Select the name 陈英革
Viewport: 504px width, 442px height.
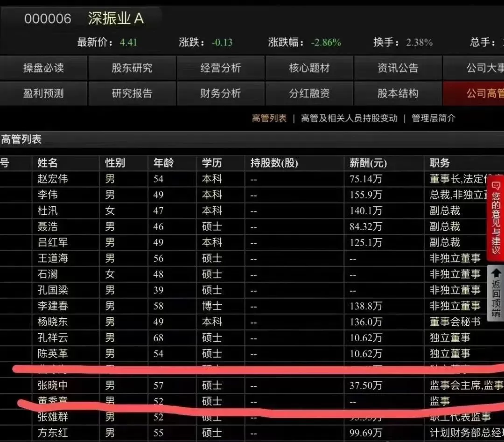click(x=53, y=353)
